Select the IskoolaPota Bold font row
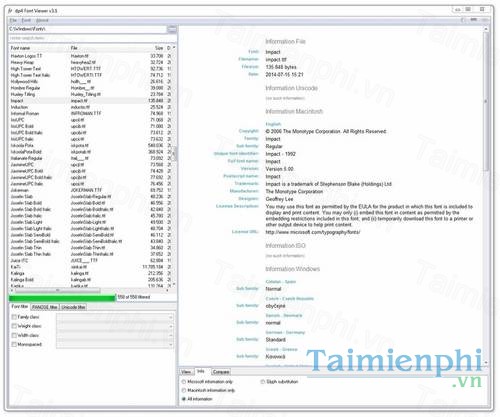 point(90,152)
